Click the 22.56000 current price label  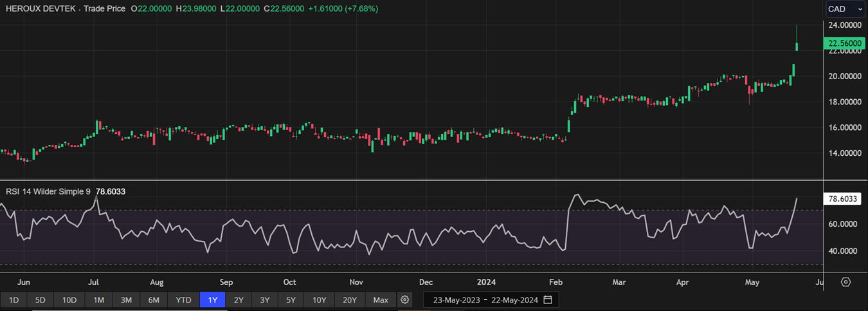coord(844,43)
